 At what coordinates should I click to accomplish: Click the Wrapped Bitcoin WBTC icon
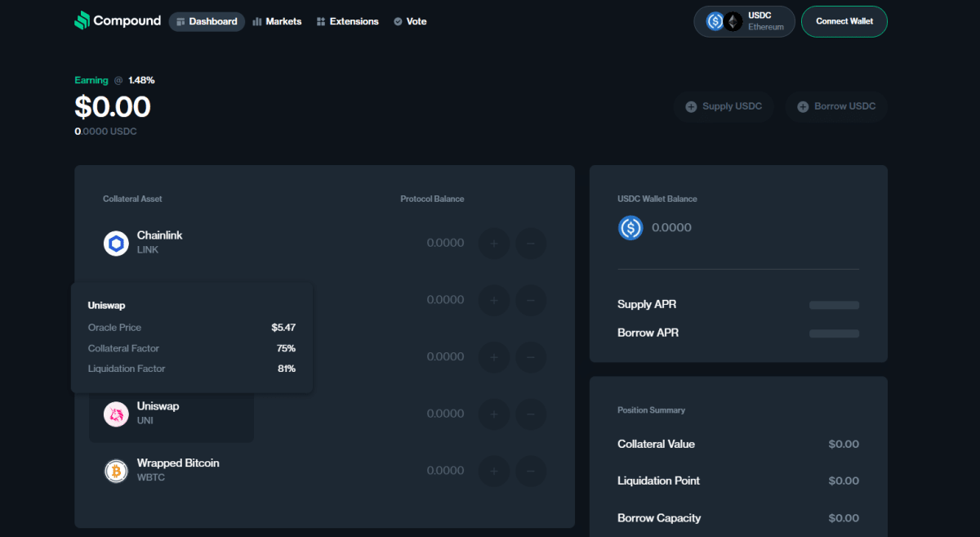click(x=117, y=471)
